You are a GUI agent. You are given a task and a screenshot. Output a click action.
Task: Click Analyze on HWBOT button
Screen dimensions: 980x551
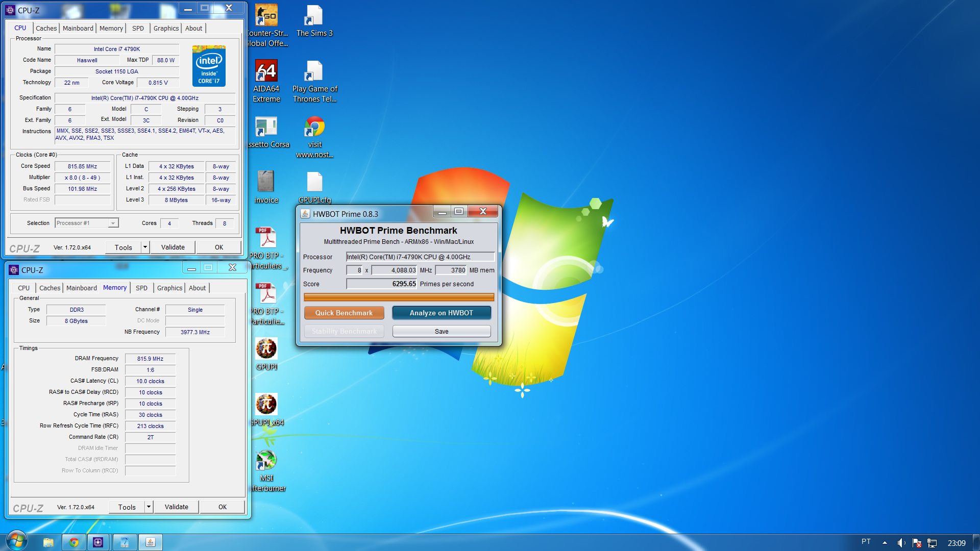click(x=442, y=313)
